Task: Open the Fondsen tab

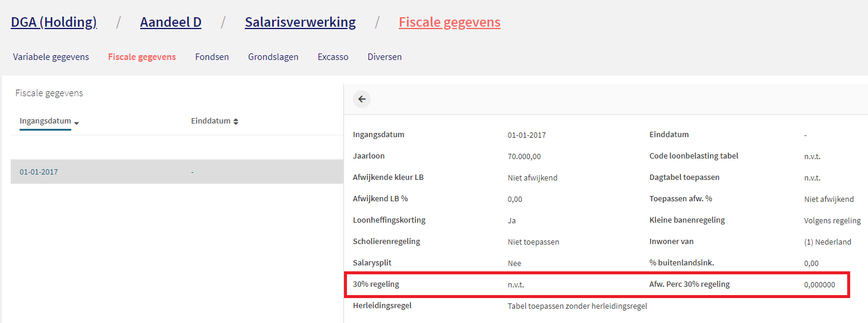Action: point(212,57)
